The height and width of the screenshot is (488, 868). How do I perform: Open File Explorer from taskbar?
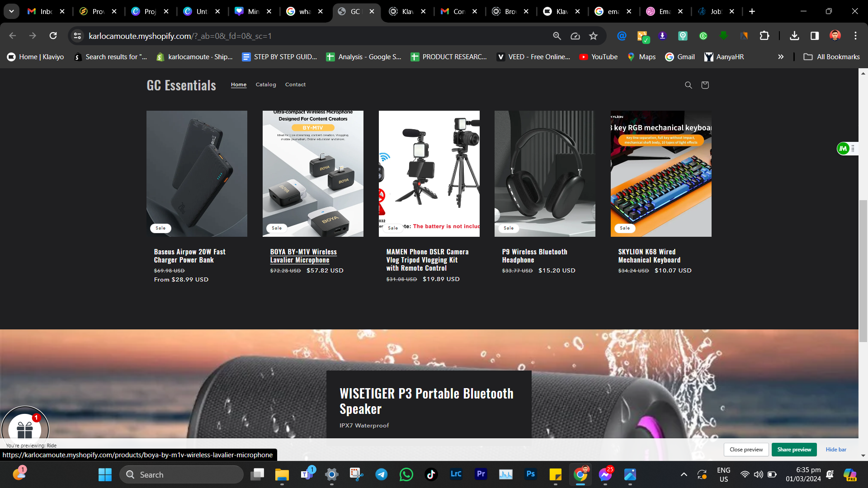tap(282, 474)
